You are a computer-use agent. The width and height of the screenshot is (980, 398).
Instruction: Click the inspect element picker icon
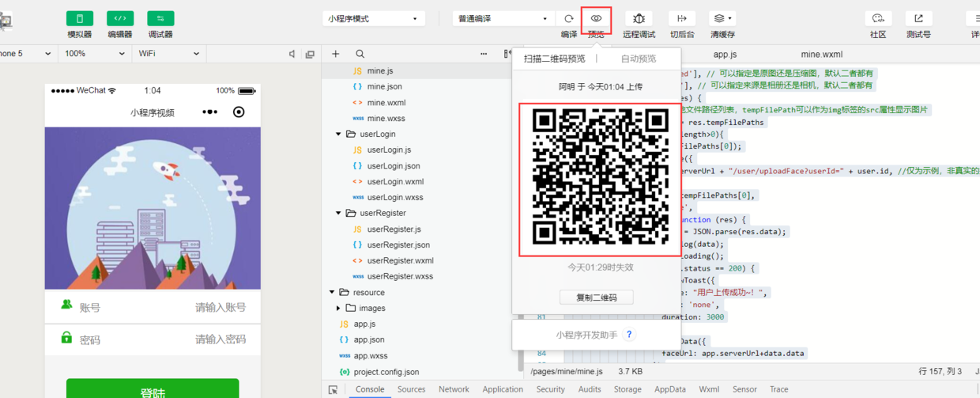333,389
